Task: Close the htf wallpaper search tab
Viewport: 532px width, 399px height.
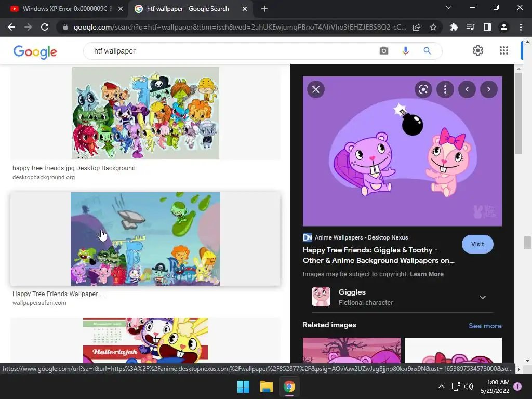Action: click(245, 9)
